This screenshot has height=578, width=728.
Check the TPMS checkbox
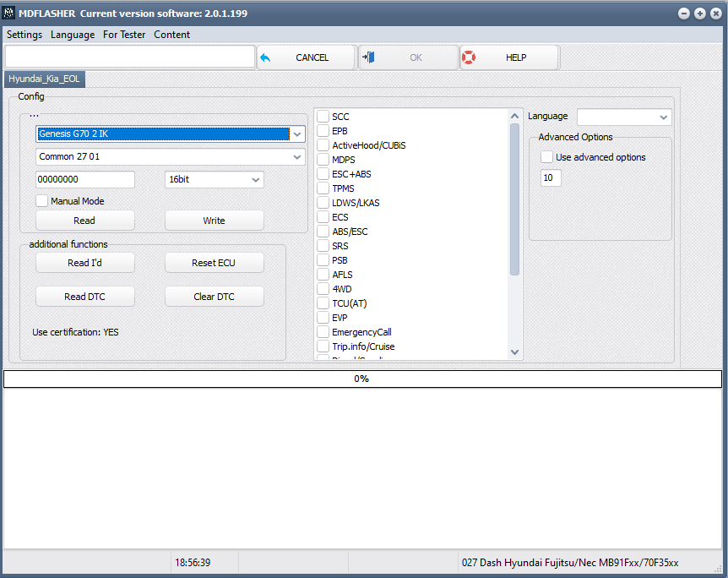pyautogui.click(x=323, y=188)
